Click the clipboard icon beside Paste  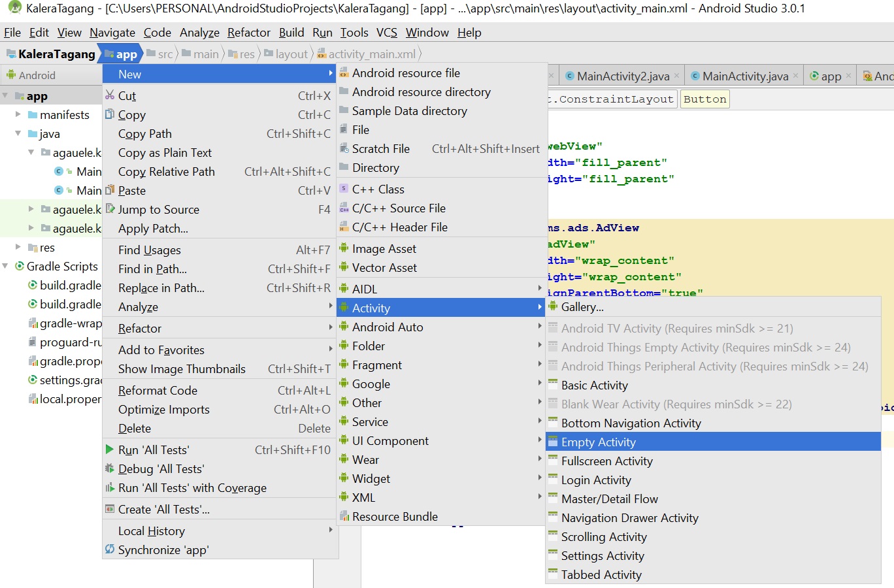coord(109,190)
